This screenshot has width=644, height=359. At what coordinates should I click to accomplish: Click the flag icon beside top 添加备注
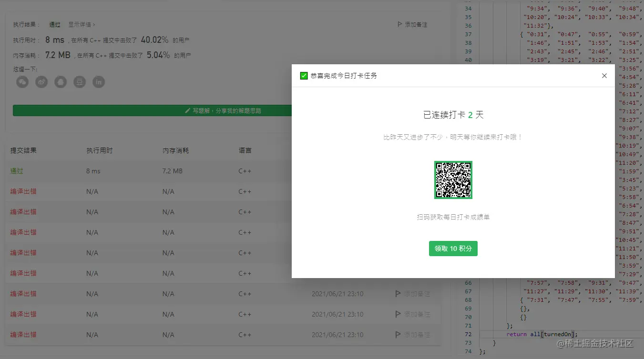tap(399, 24)
